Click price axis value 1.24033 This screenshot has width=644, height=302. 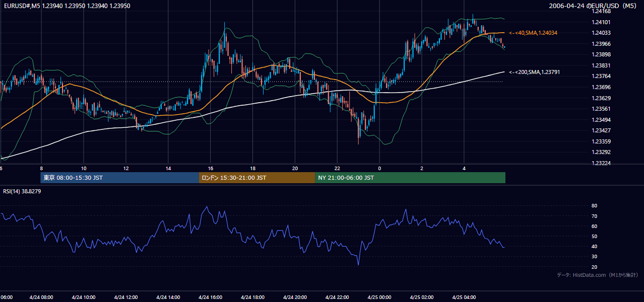(x=601, y=33)
